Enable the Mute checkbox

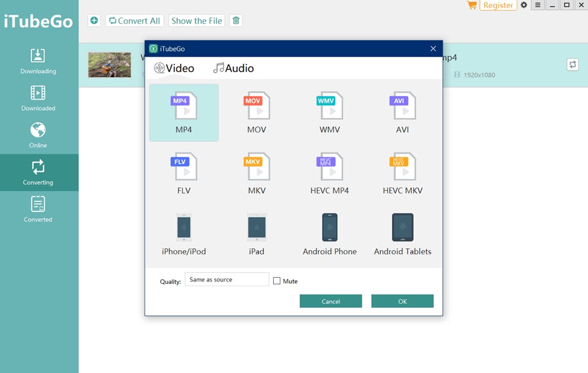click(x=277, y=281)
